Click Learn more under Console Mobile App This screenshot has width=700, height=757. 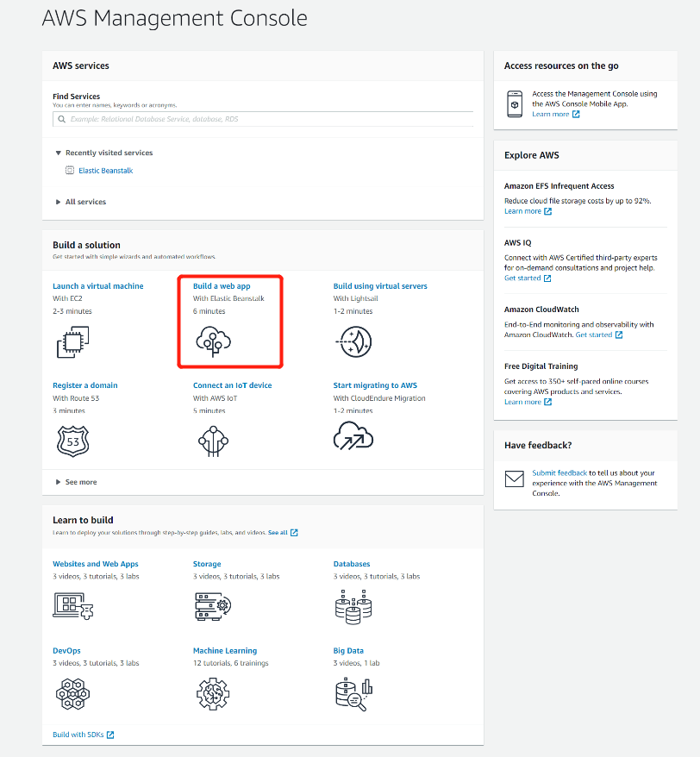click(556, 115)
